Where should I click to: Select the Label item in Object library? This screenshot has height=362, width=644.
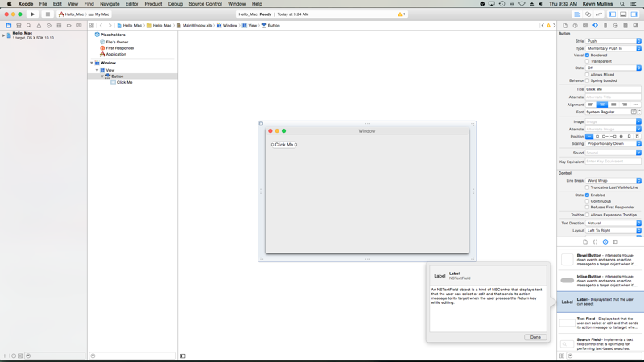point(601,302)
